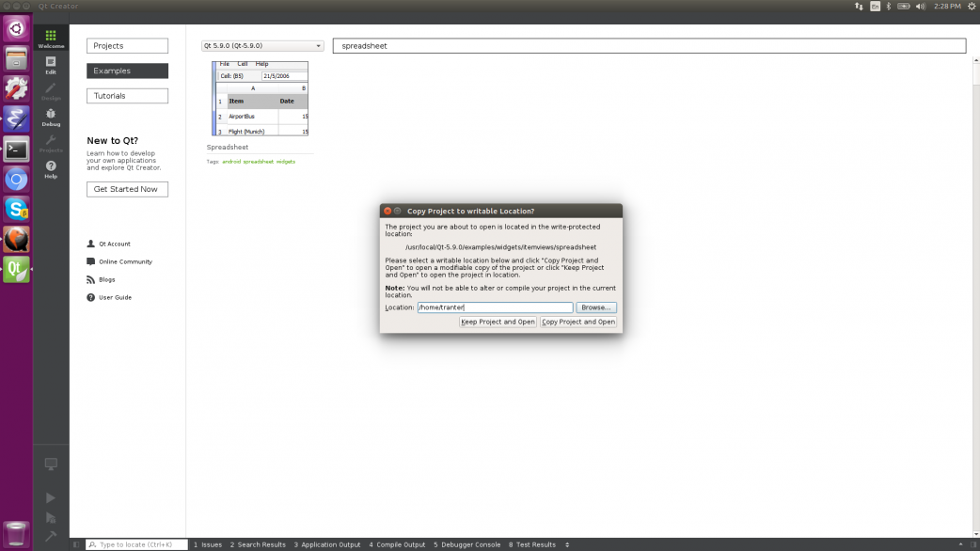Open the Issues output pane
Viewport: 980px width, 551px height.
pos(208,544)
